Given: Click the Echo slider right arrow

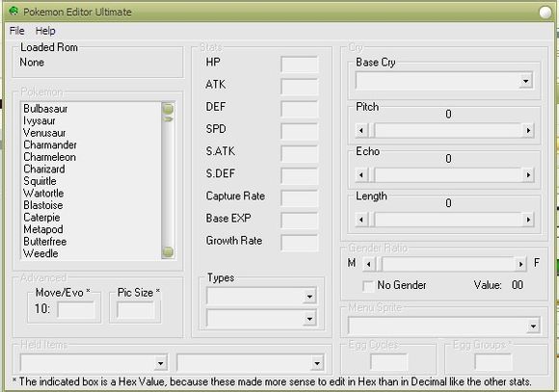Looking at the screenshot, I should coord(528,175).
